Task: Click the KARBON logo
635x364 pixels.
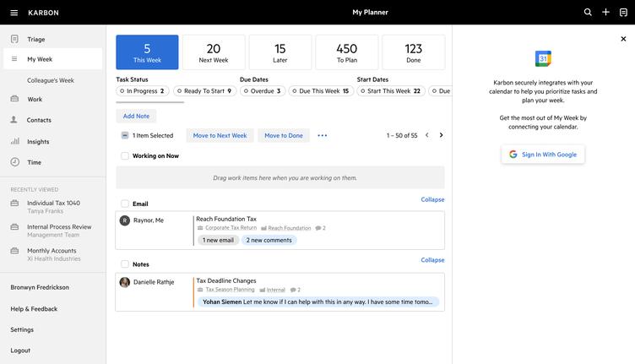Action: (43, 13)
